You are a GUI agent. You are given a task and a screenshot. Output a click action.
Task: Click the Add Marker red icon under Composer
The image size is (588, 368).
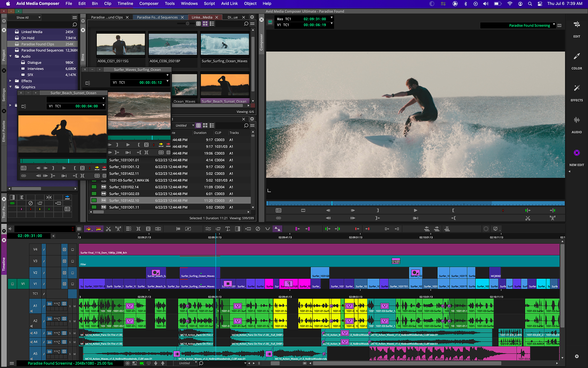(503, 210)
